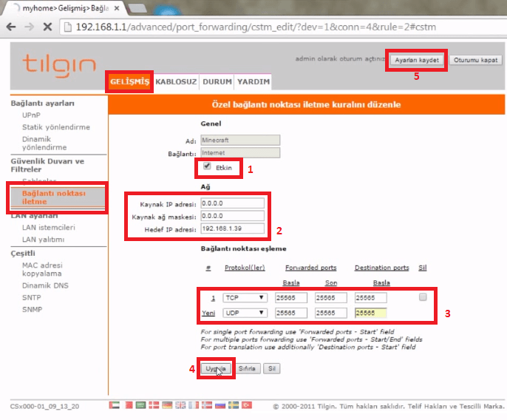Save settings with Ayarları kaydet

[417, 60]
